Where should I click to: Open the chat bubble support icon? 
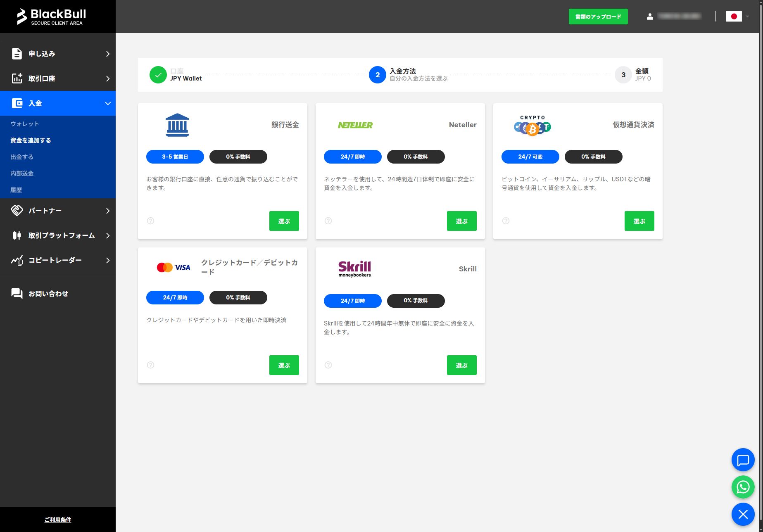(742, 460)
